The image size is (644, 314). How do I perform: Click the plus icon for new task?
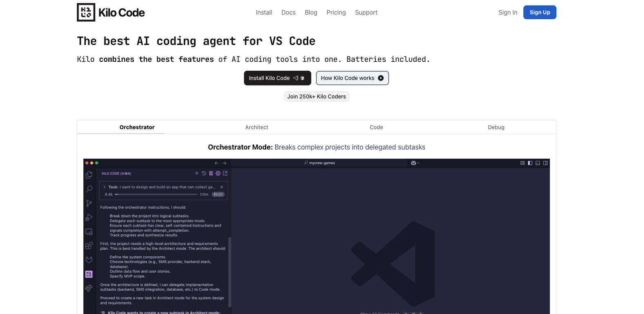click(197, 173)
